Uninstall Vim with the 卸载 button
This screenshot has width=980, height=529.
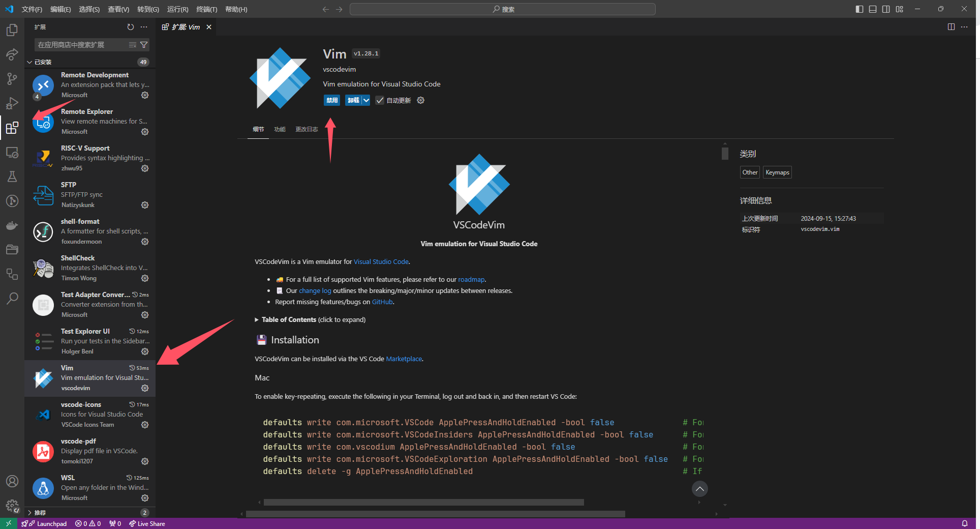353,100
